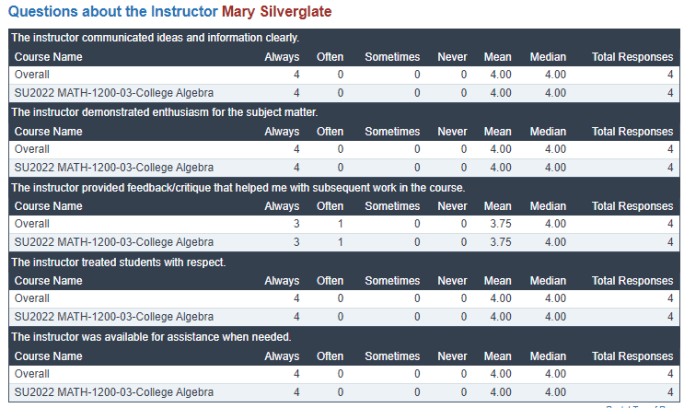Click the 'Questions about the Instructor' heading
Image resolution: width=684 pixels, height=408 pixels.
point(112,12)
